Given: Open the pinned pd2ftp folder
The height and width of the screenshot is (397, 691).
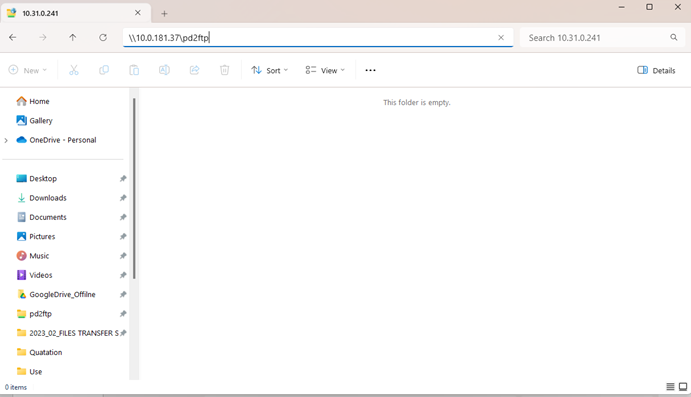Looking at the screenshot, I should (x=40, y=314).
